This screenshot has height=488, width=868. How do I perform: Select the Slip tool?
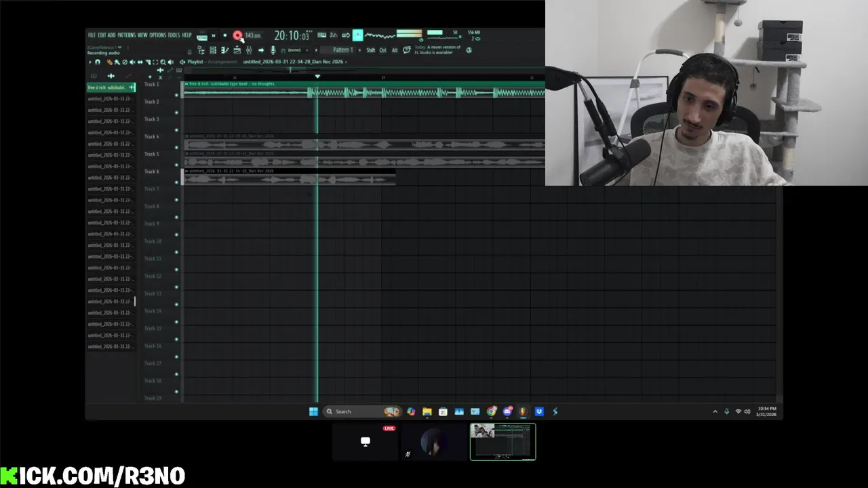[x=140, y=62]
